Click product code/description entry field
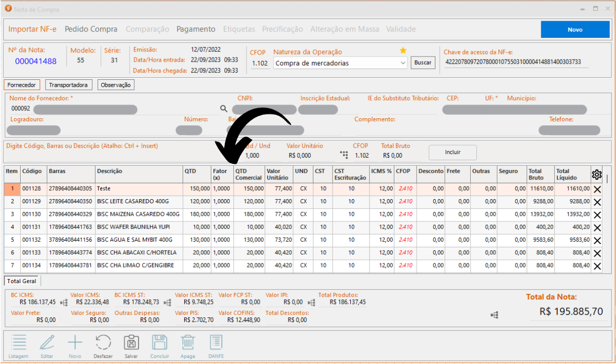The image size is (616, 364). point(110,156)
